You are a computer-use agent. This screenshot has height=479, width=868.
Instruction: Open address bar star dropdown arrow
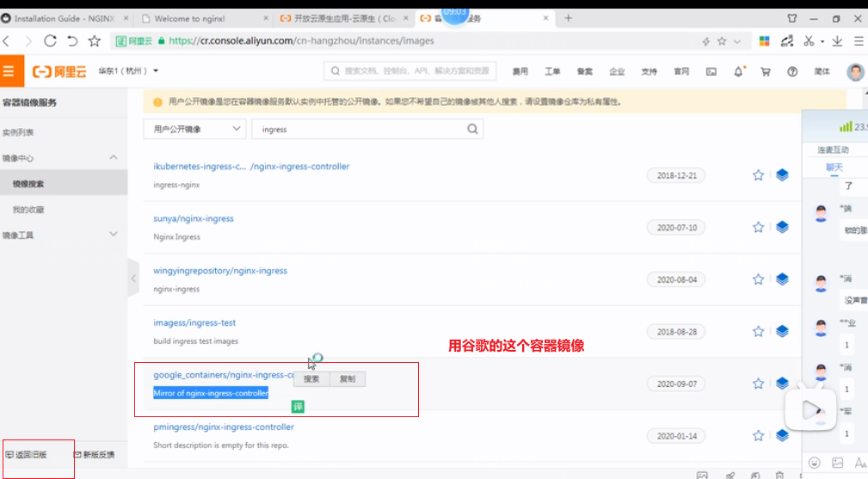737,41
